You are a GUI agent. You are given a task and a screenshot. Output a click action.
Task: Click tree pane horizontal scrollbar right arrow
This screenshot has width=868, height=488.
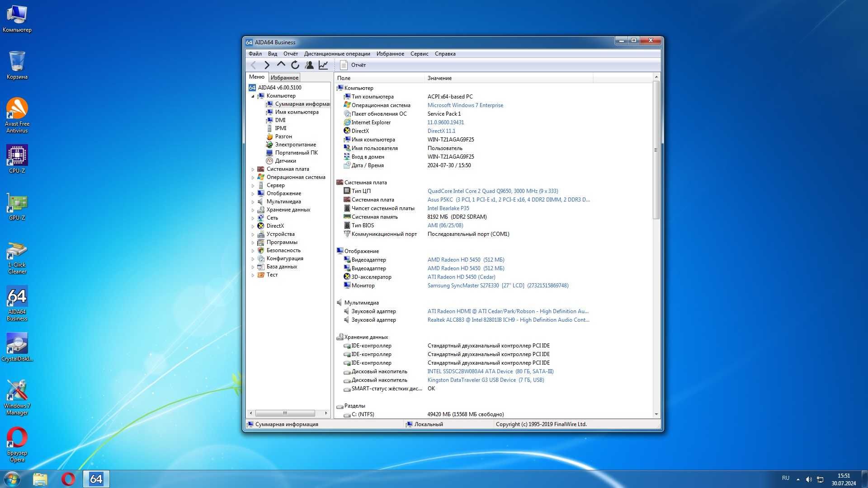coord(326,413)
